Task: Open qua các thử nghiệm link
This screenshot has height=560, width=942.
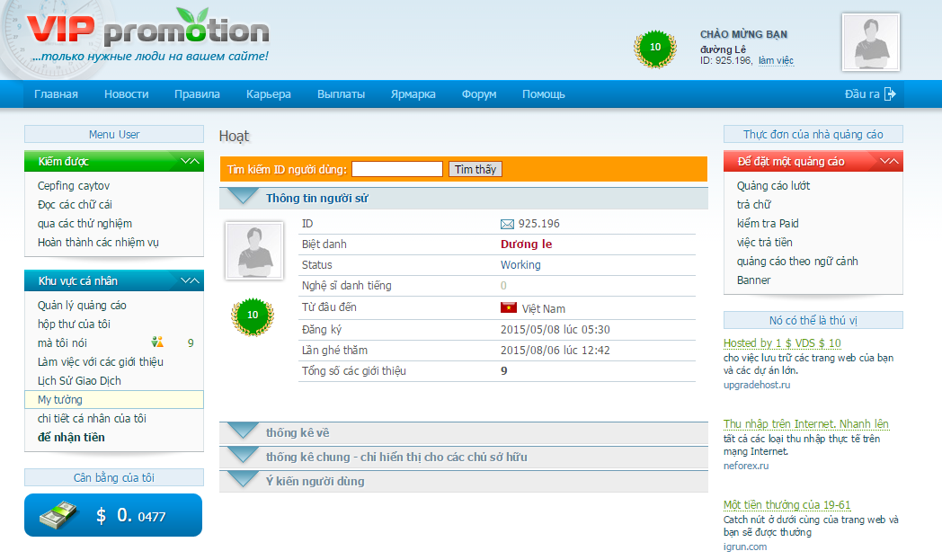Action: 84,224
